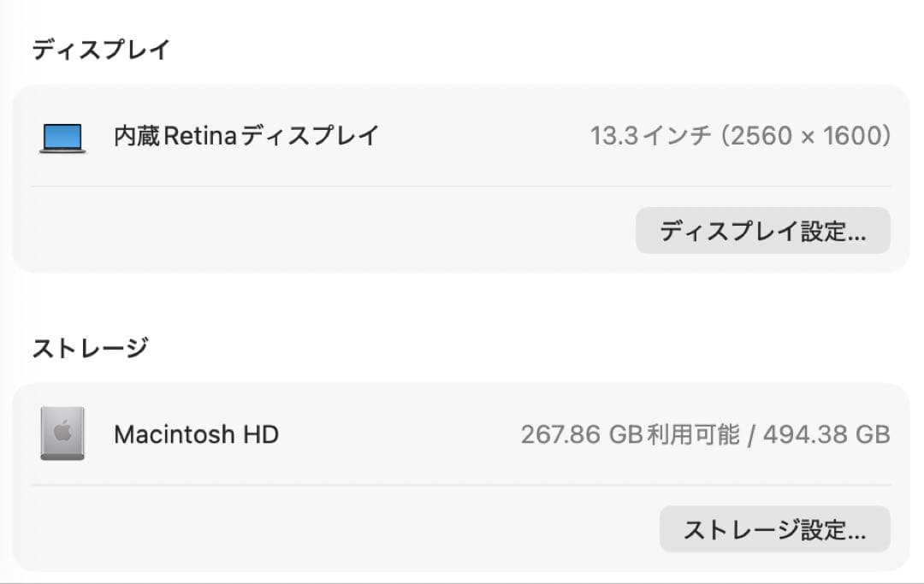The image size is (924, 584).
Task: Select the 内蔵Retinaディスプレイ row
Action: click(x=342, y=137)
